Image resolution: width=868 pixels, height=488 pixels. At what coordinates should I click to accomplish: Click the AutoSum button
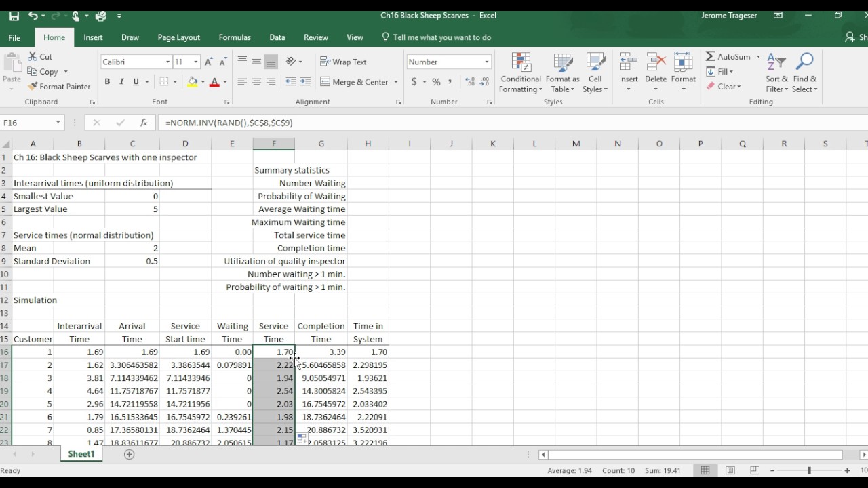coord(728,57)
